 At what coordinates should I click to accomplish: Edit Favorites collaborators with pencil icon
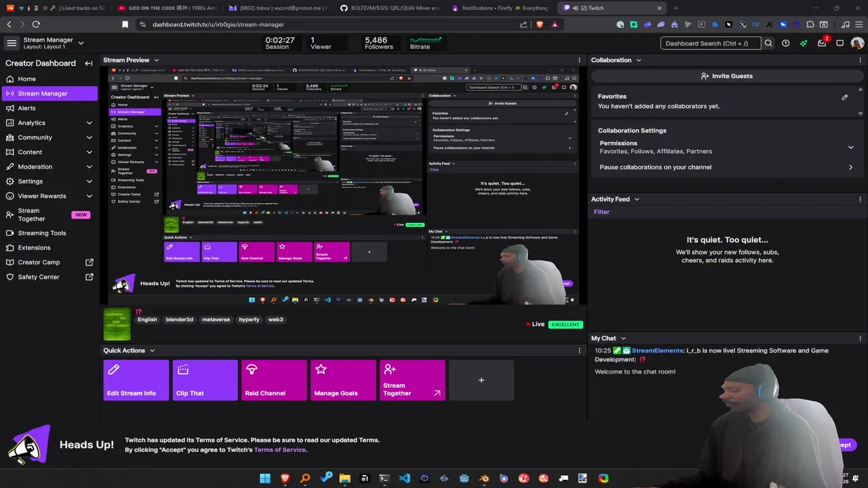click(x=845, y=97)
